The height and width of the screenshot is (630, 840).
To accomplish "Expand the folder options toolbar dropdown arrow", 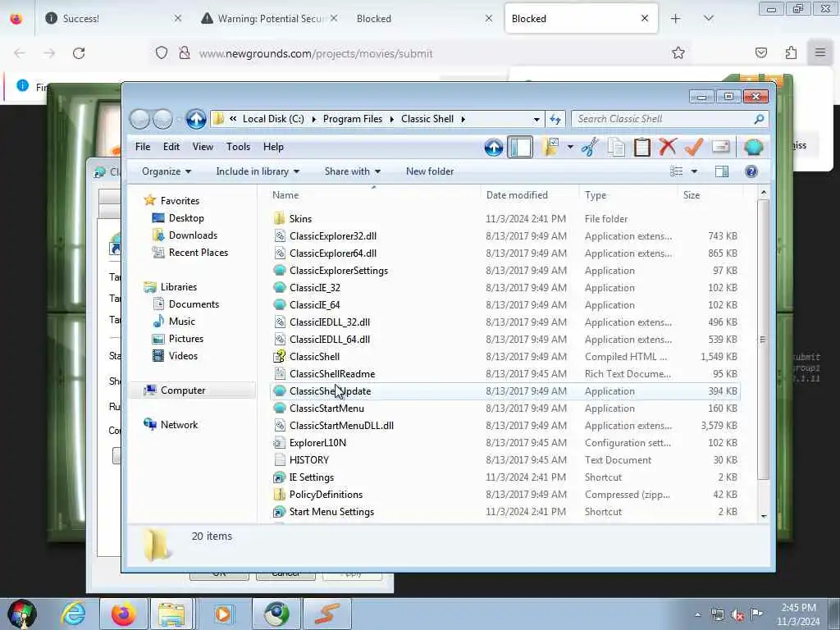I will 571,147.
